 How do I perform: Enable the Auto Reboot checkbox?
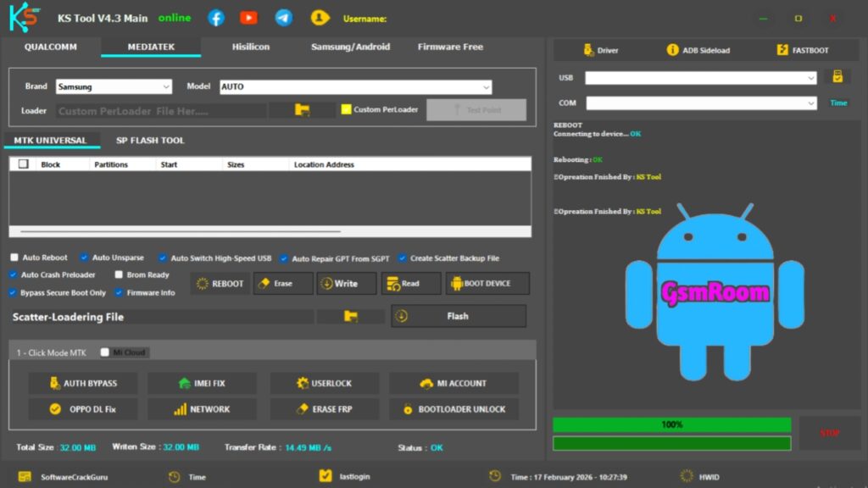click(x=14, y=258)
